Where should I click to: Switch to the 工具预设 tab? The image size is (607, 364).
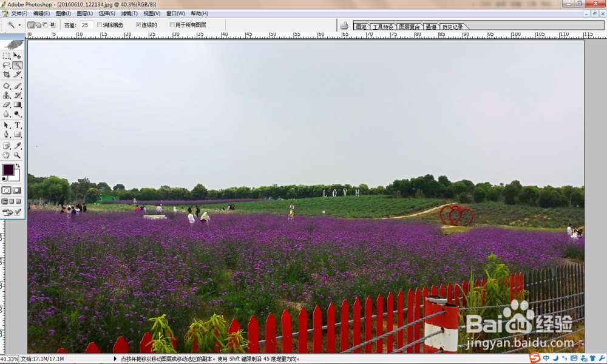click(382, 27)
